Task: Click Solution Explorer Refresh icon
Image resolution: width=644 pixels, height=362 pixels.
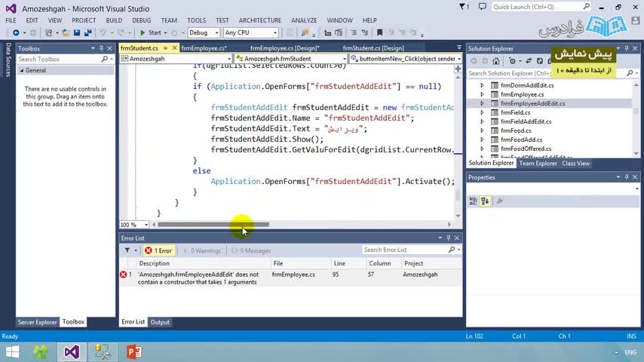Action: pos(540,61)
